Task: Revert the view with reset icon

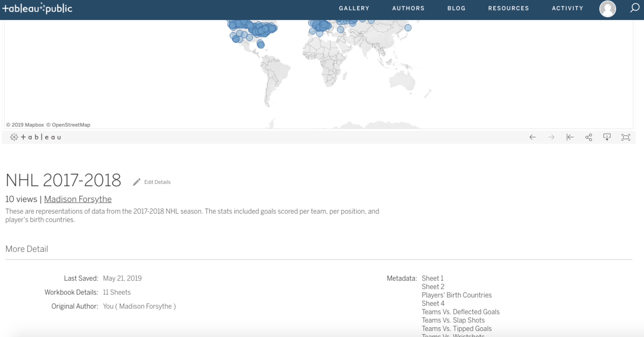Action: (570, 137)
